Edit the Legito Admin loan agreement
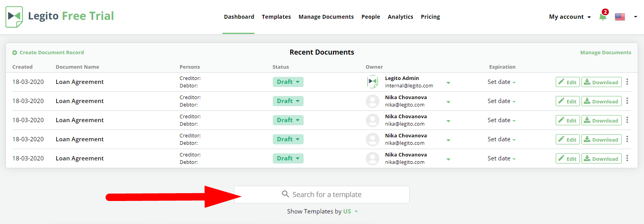Viewport: 644px width, 224px height. pyautogui.click(x=567, y=82)
